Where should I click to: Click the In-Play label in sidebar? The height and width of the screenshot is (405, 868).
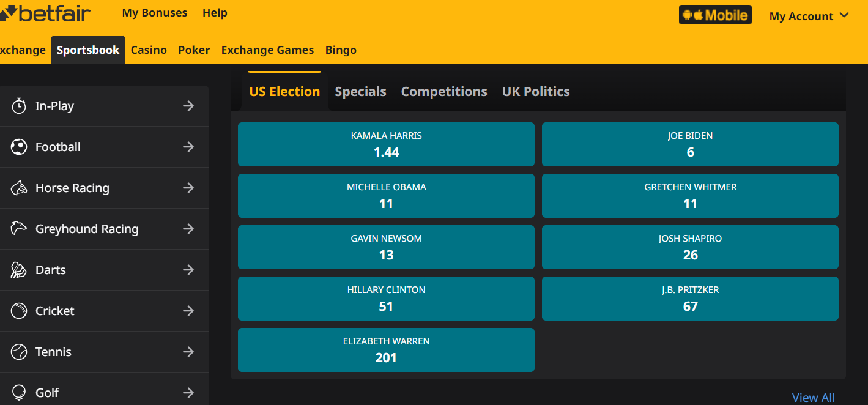coord(54,106)
